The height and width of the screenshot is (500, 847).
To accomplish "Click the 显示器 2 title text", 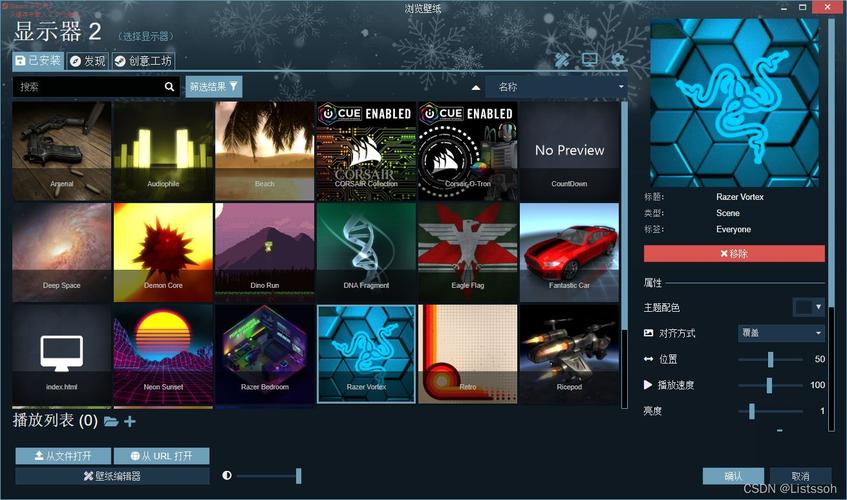I will coord(57,32).
